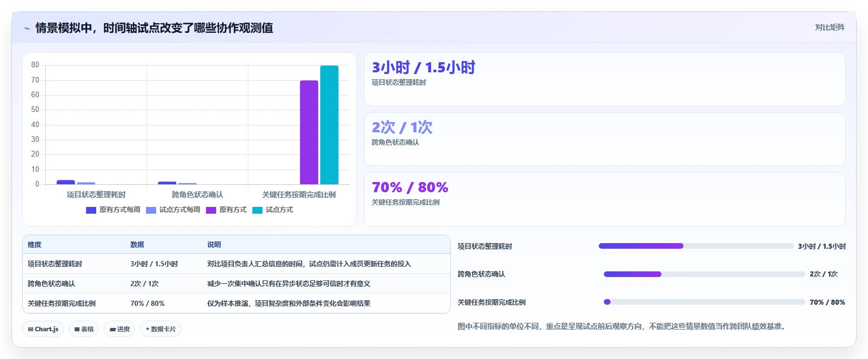Click the 70% / 80% progress value

(827, 302)
